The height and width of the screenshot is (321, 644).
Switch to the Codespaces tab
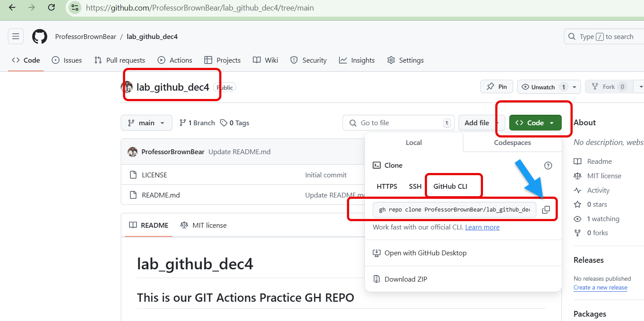click(x=512, y=143)
